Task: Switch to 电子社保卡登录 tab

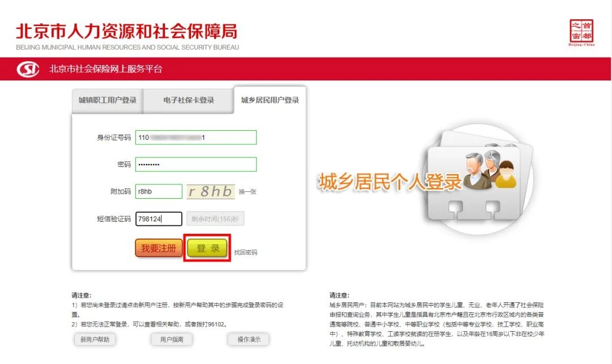Action: [x=189, y=100]
